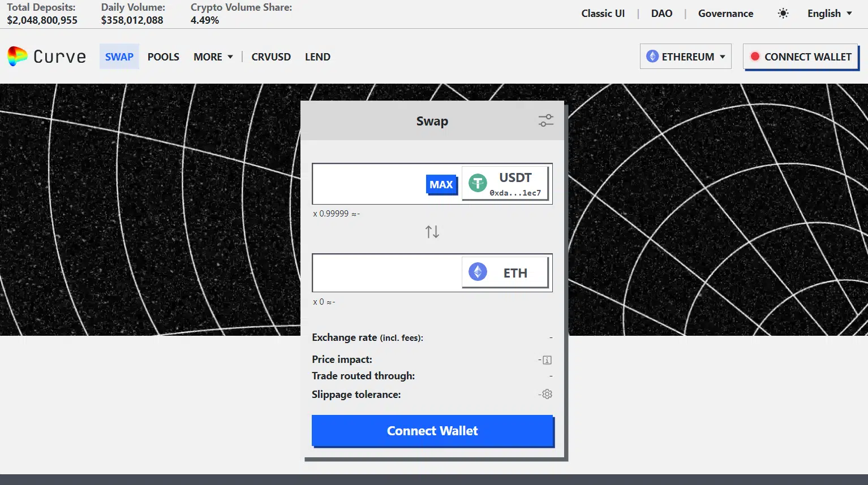Viewport: 868px width, 485px height.
Task: Open the ETH token selector
Action: [505, 272]
